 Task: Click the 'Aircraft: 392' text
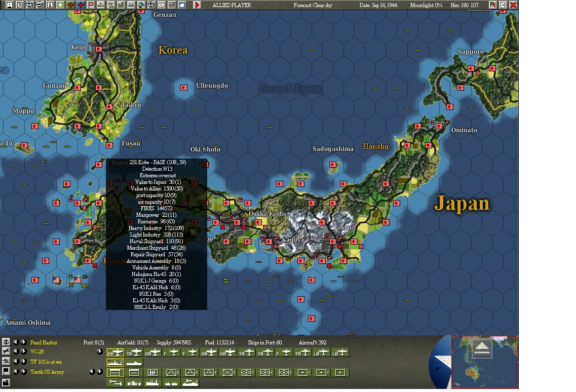312,342
